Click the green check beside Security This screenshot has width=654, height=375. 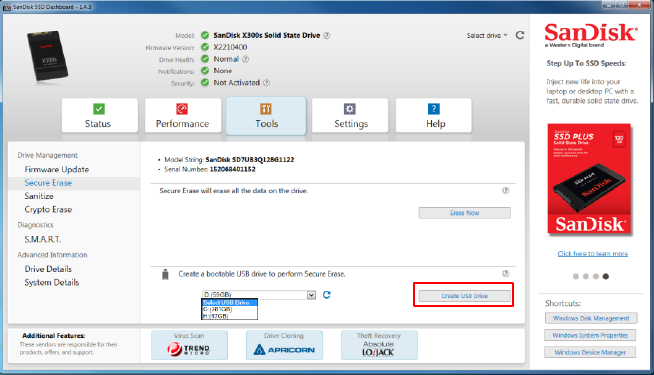[205, 82]
